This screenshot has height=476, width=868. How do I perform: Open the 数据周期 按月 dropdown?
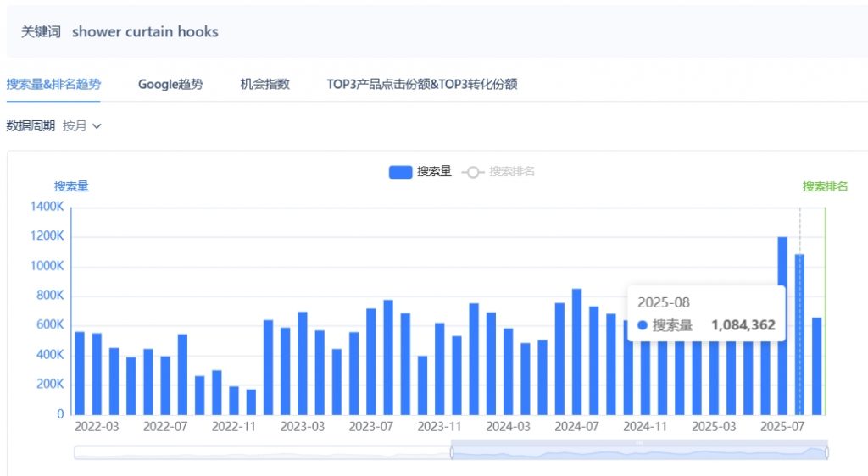click(81, 126)
